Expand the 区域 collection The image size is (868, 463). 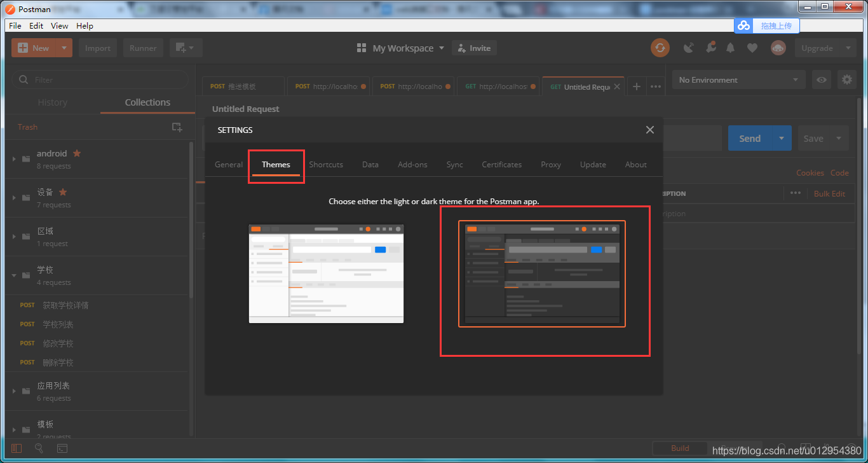14,237
